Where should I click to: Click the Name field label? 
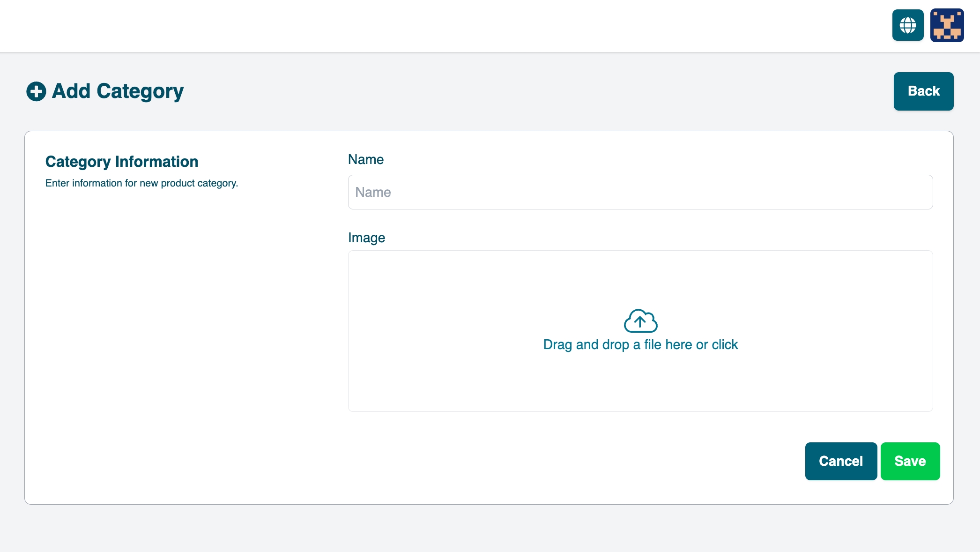pyautogui.click(x=365, y=160)
